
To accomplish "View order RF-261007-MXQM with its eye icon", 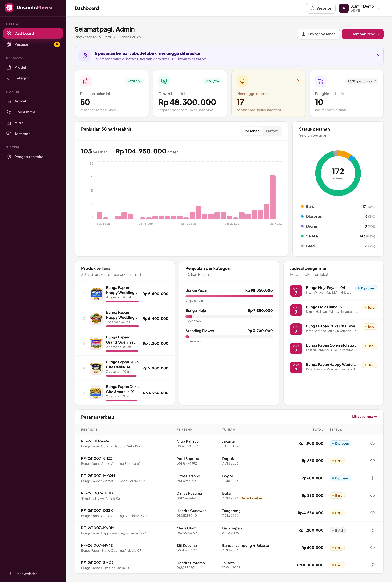I will pyautogui.click(x=372, y=478).
